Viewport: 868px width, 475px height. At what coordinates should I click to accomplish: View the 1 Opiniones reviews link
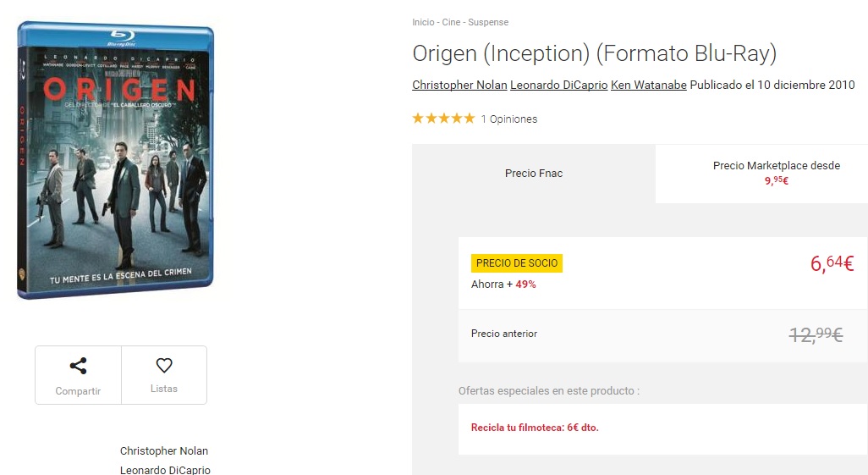(508, 119)
